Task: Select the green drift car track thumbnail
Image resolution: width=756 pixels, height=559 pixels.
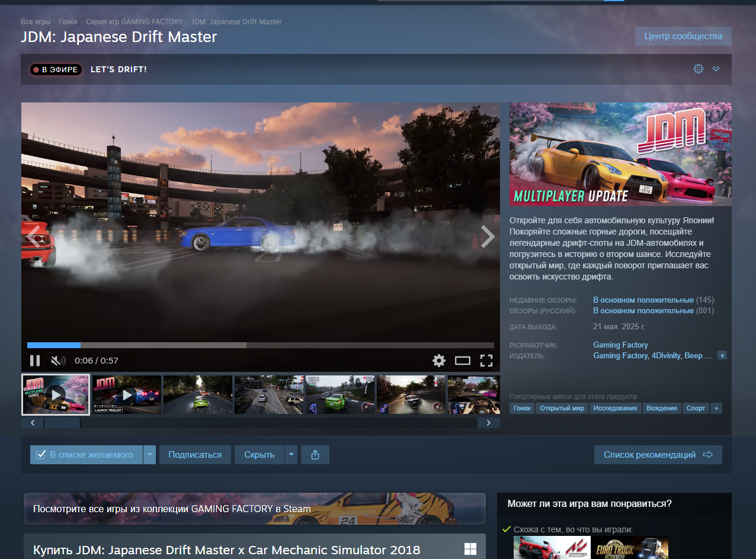Action: point(340,394)
